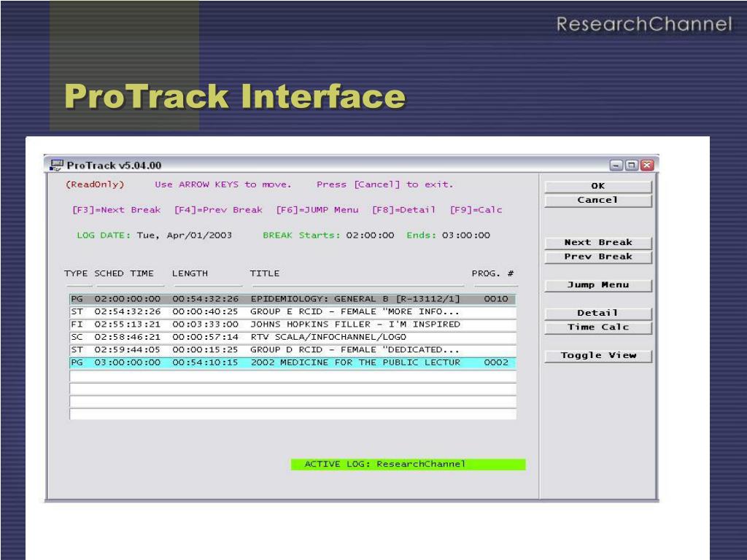Click the LENGTH column header
This screenshot has height=560, width=747.
tap(190, 274)
